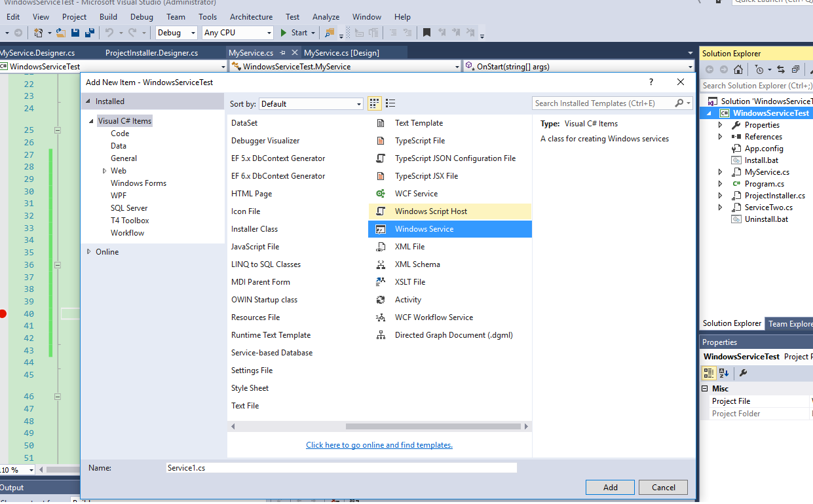This screenshot has height=504, width=813.
Task: Select the SQL Server category
Action: pos(129,208)
